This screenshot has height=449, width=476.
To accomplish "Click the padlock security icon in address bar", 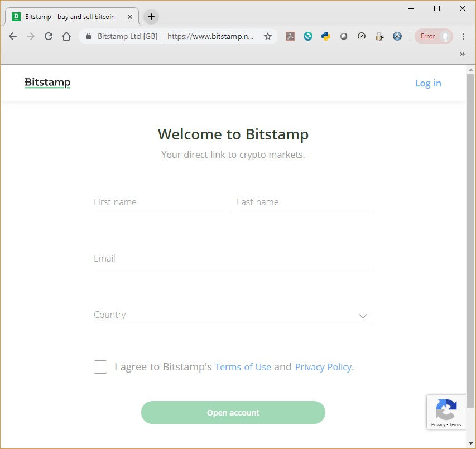I will coord(89,36).
